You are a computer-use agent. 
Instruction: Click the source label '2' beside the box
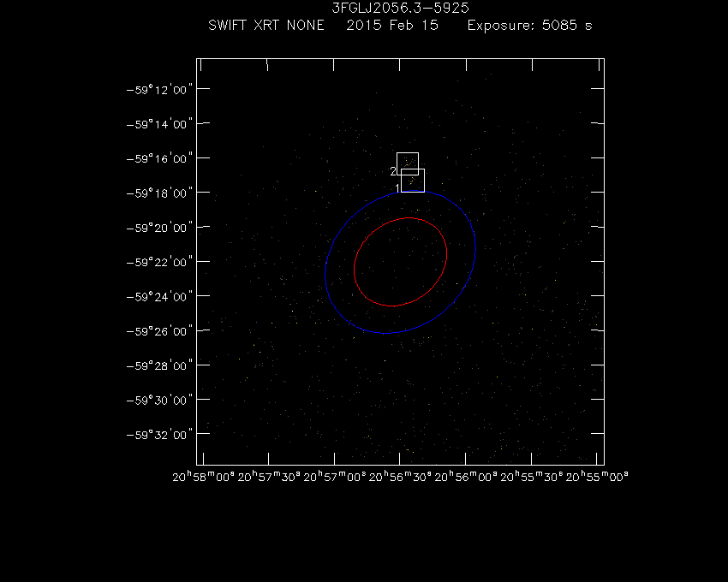[x=393, y=171]
